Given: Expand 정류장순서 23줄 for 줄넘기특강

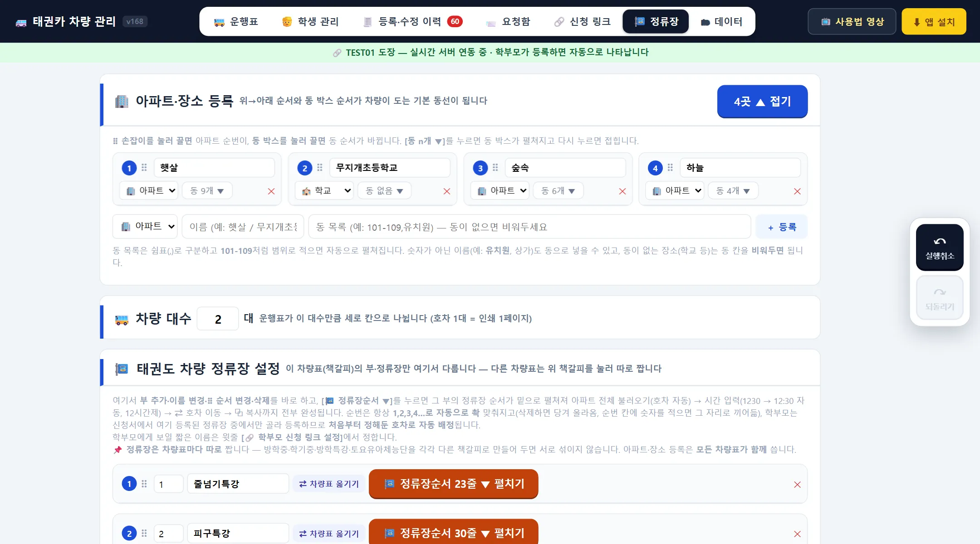Looking at the screenshot, I should pos(454,484).
